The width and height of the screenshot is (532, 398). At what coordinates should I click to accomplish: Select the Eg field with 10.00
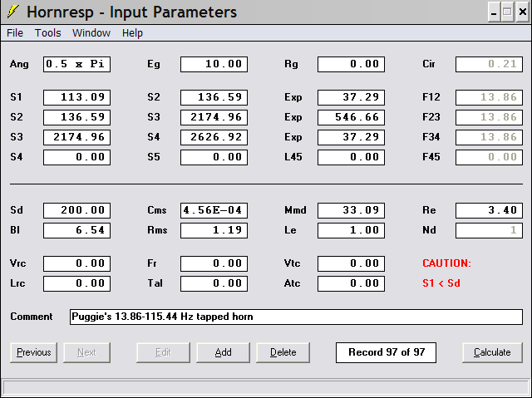pos(214,65)
